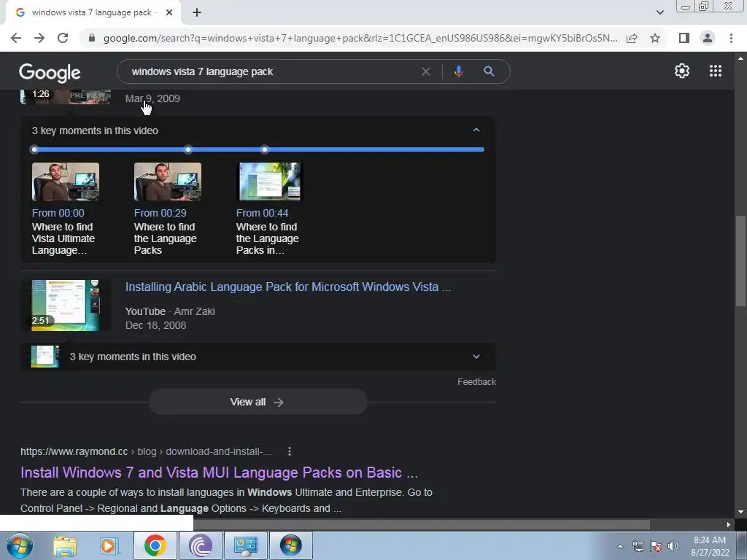The image size is (747, 560).
Task: Open Action Center flag tray icon
Action: coord(656,546)
